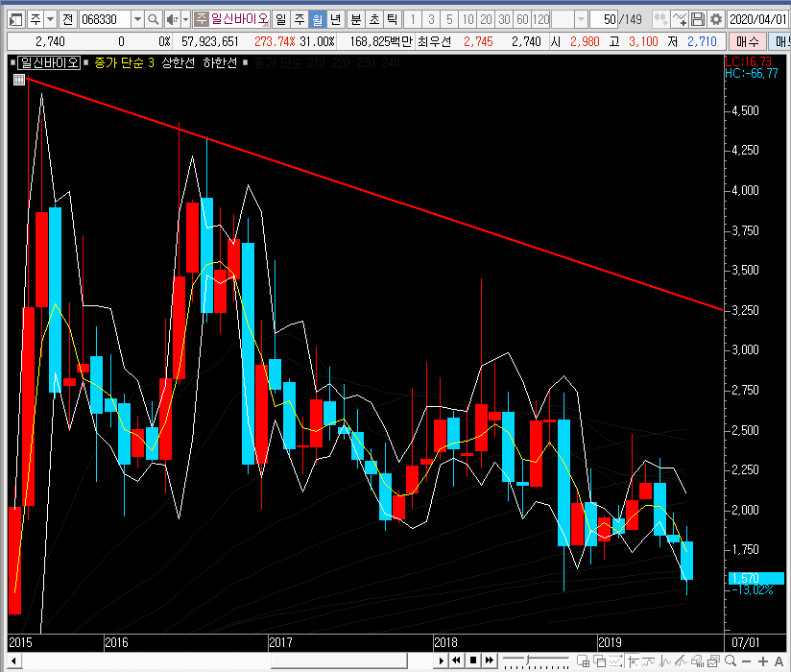Click the rewind double-arrow button

pyautogui.click(x=457, y=660)
